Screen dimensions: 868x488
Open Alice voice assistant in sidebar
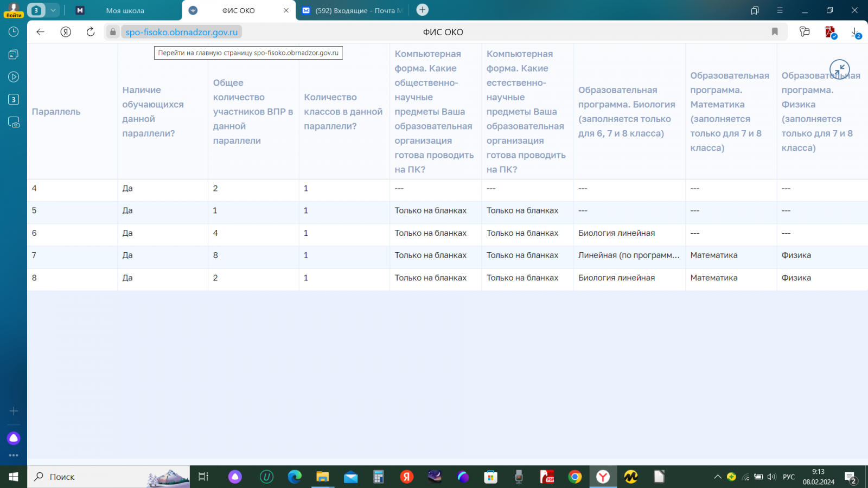click(14, 438)
